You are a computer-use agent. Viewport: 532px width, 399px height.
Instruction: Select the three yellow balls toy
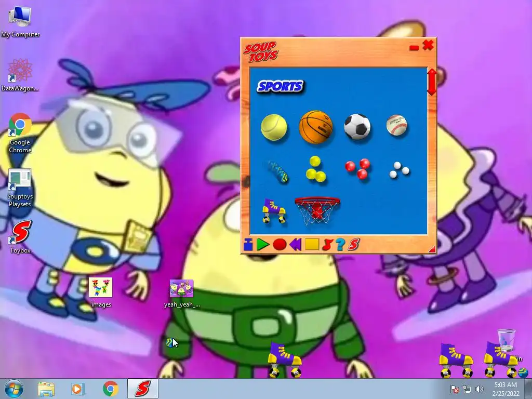tap(315, 169)
